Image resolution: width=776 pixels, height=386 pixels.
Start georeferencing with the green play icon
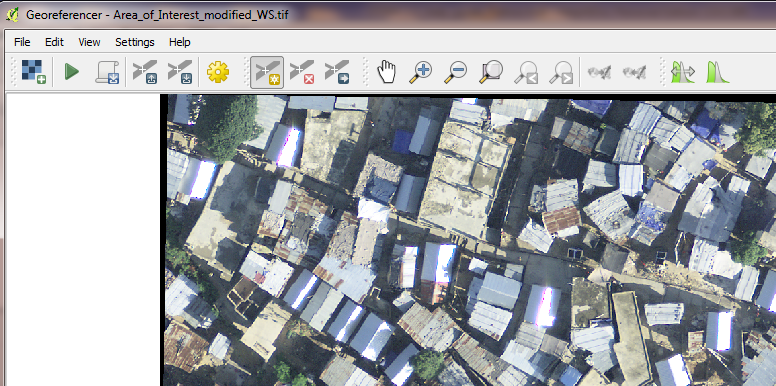(72, 72)
